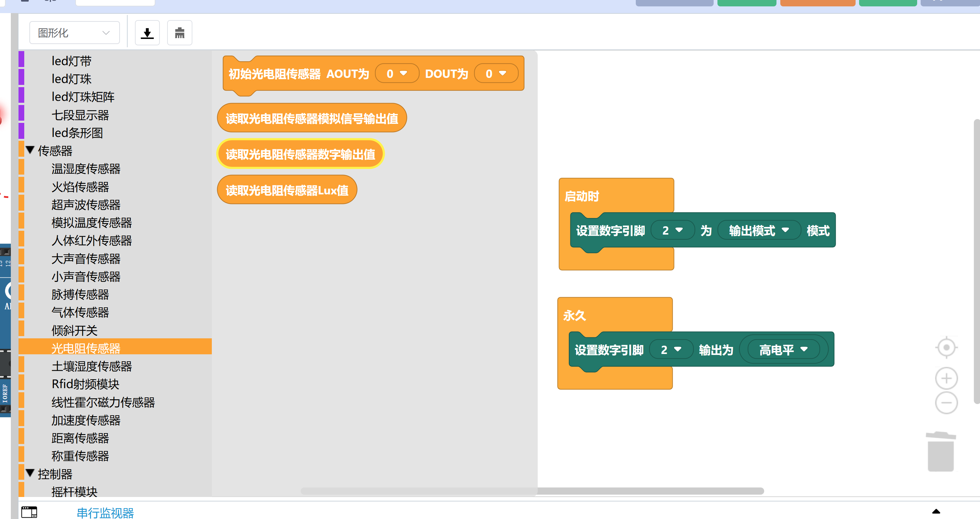Open the DOUT pin dropdown

click(496, 73)
